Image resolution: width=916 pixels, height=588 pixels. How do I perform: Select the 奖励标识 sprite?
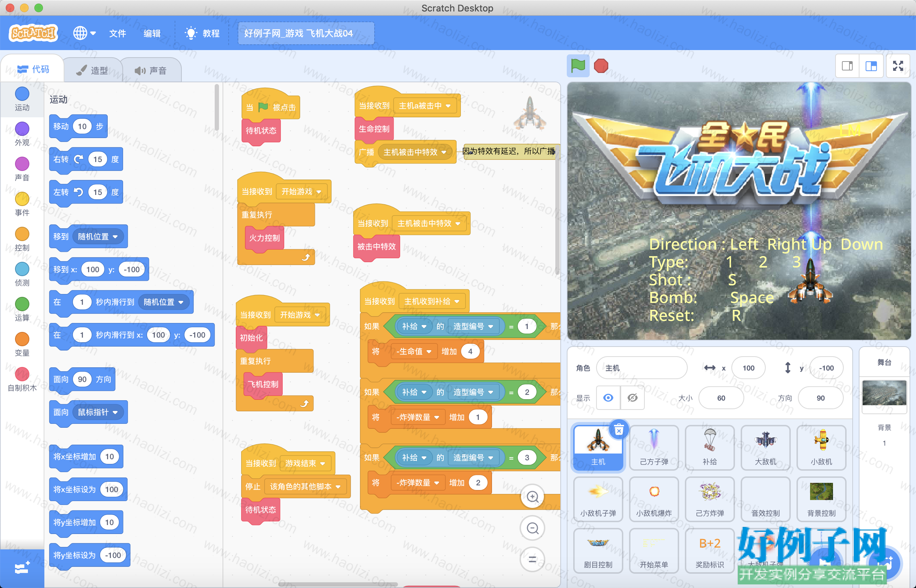click(710, 550)
